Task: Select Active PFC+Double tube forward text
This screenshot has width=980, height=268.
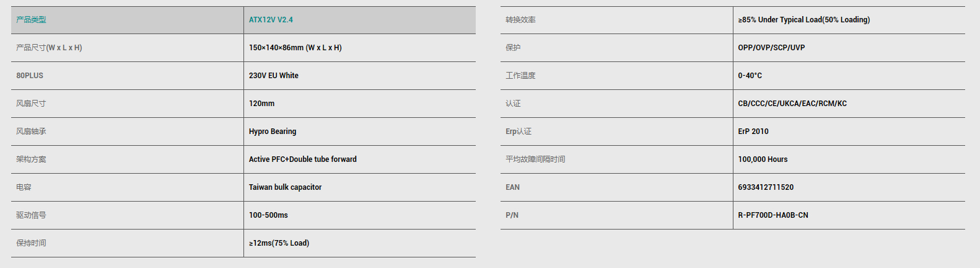Action: click(x=302, y=159)
